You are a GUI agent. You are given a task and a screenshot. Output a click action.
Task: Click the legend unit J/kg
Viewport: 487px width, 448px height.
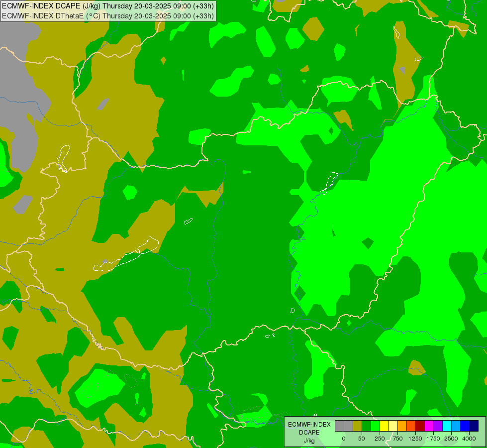pos(309,441)
